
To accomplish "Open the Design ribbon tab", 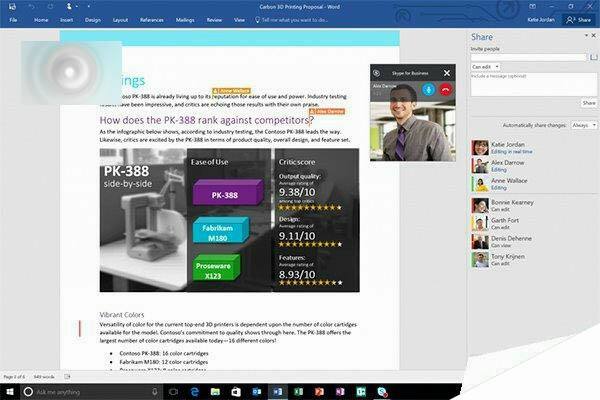I will point(93,19).
